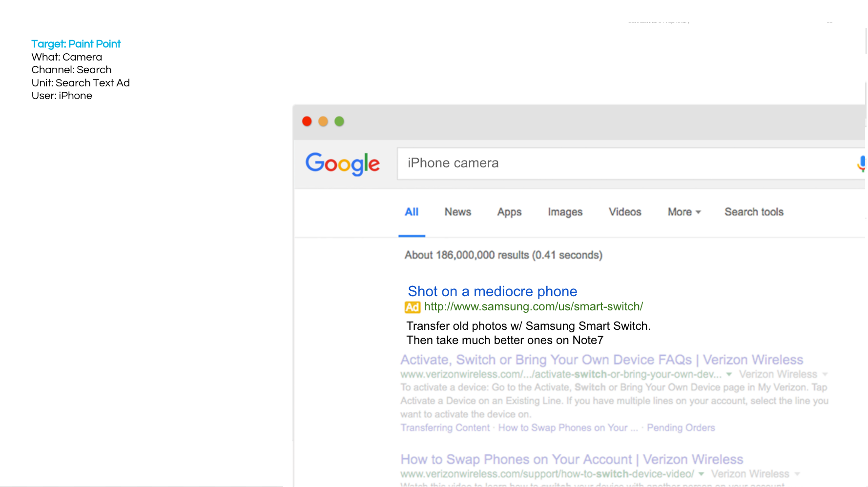The height and width of the screenshot is (487, 868).
Task: Select the Videos search category
Action: [625, 212]
